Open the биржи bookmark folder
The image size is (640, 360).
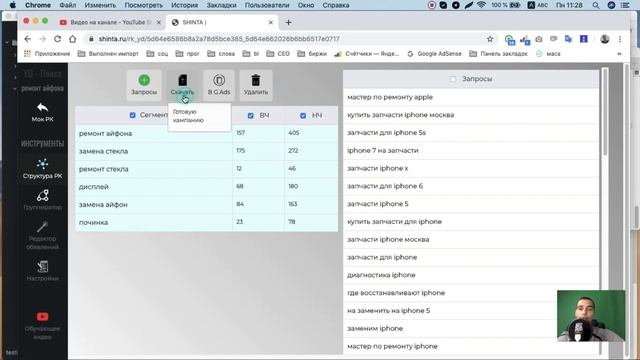[x=312, y=54]
